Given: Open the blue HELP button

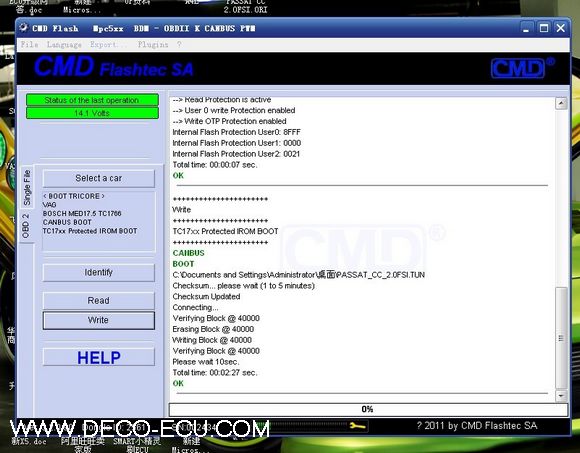Looking at the screenshot, I should pos(99,357).
